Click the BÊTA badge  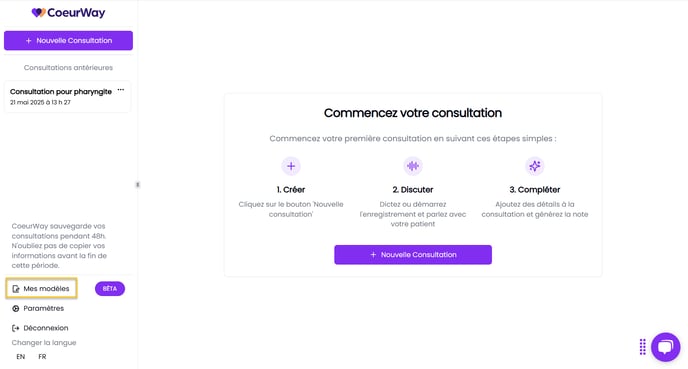pyautogui.click(x=110, y=289)
